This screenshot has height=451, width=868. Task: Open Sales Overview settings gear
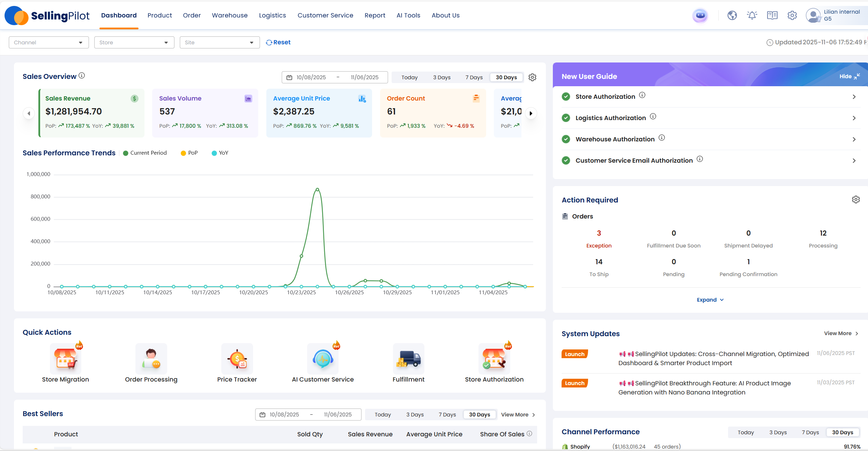click(532, 77)
